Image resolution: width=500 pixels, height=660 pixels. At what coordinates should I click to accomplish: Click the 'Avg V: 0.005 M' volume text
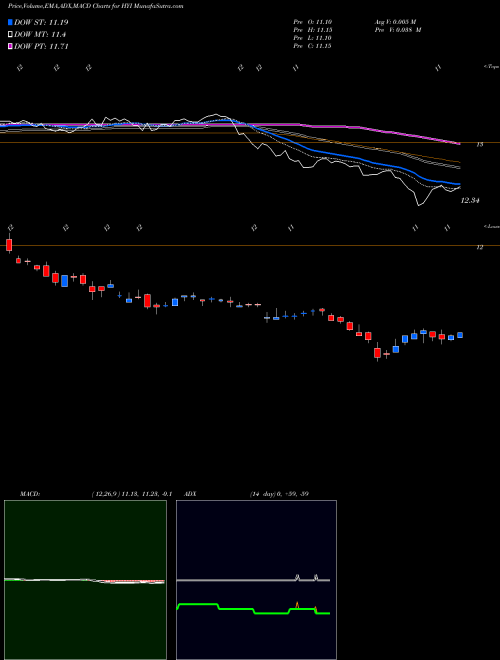[397, 22]
